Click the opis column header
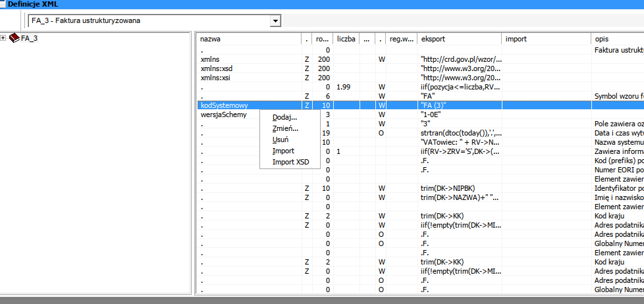This screenshot has height=304, width=644. point(616,39)
